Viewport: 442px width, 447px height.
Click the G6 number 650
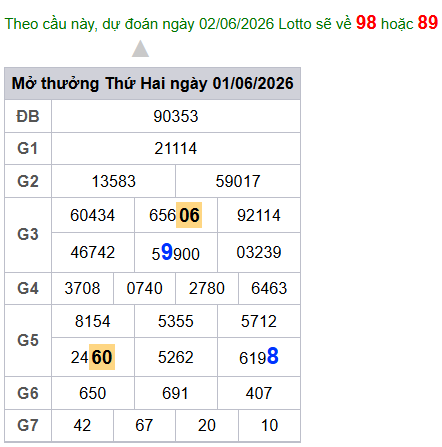pos(93,393)
